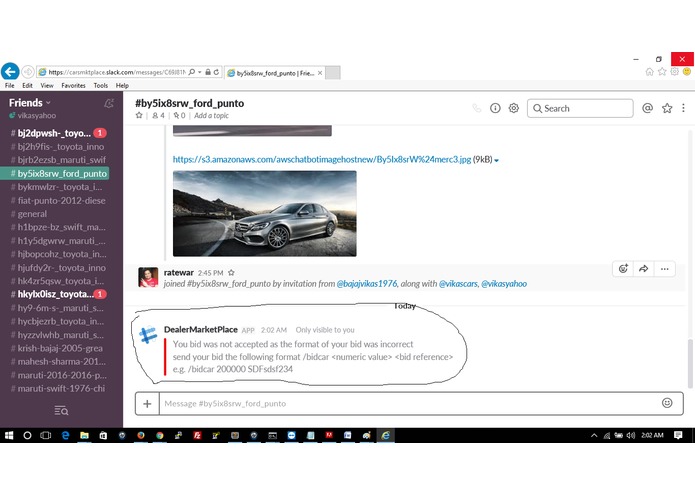The image size is (695, 494).
Task: Click the browser forward arrow button
Action: coord(28,72)
